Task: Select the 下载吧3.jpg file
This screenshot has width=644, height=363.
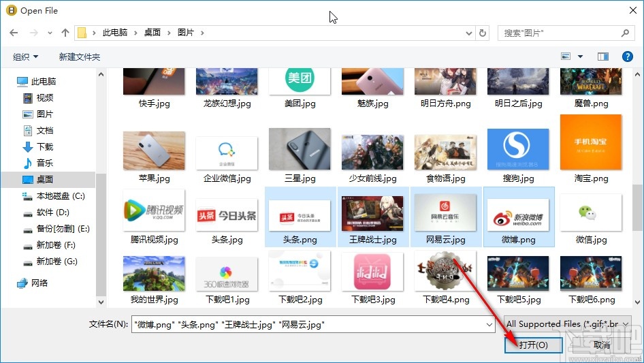Action: (372, 279)
